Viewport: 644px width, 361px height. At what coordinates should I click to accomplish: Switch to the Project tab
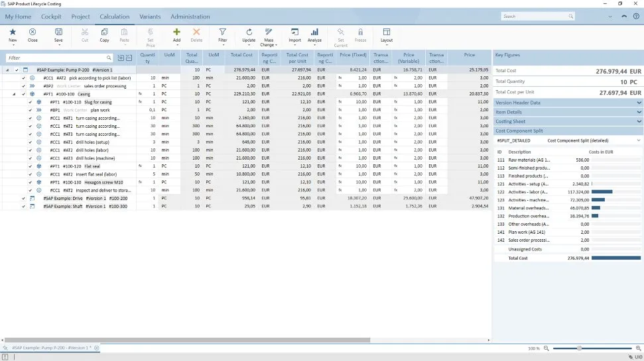[80, 17]
